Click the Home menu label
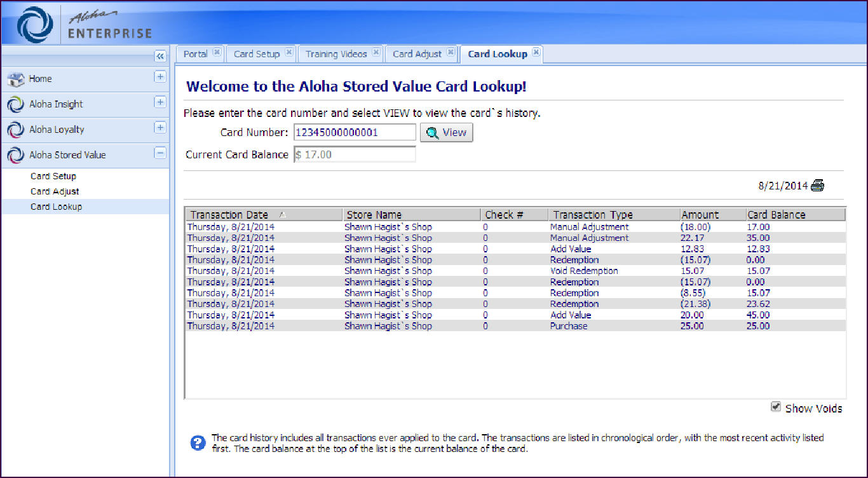The height and width of the screenshot is (478, 868). [x=41, y=79]
